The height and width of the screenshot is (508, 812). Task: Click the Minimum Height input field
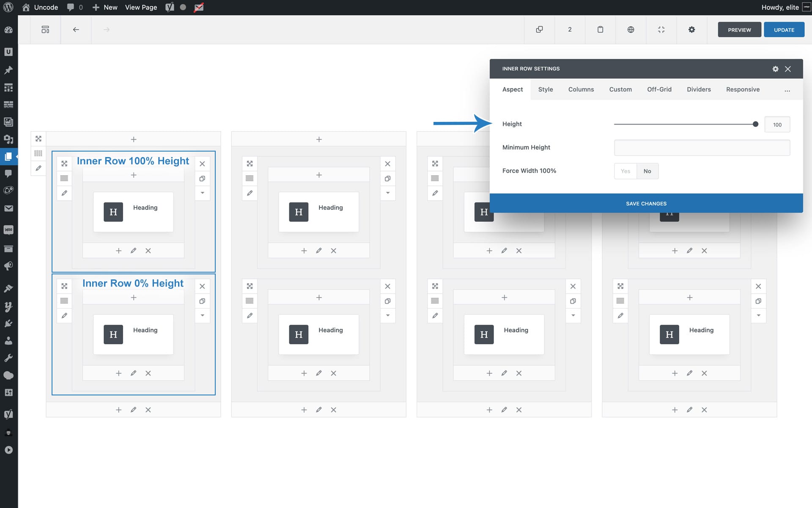(702, 148)
